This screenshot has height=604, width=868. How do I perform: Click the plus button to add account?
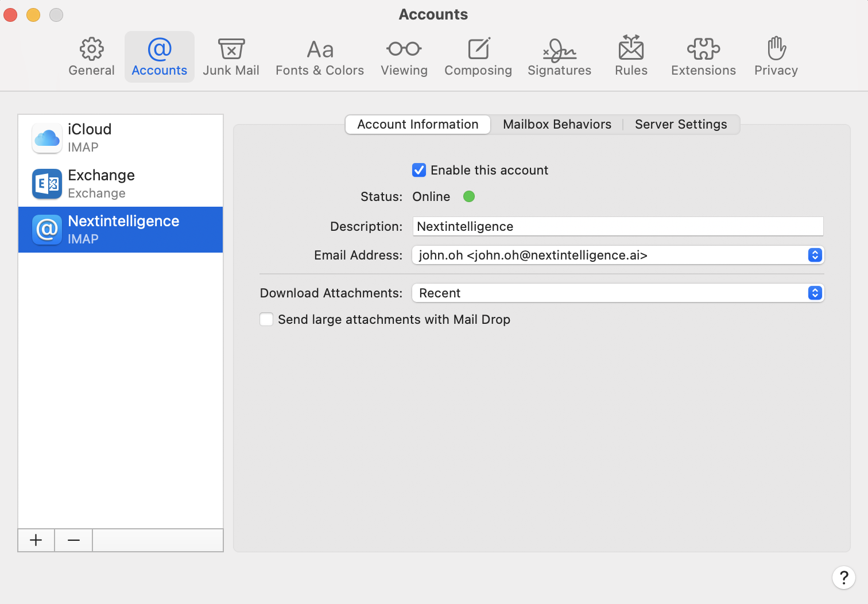point(36,540)
